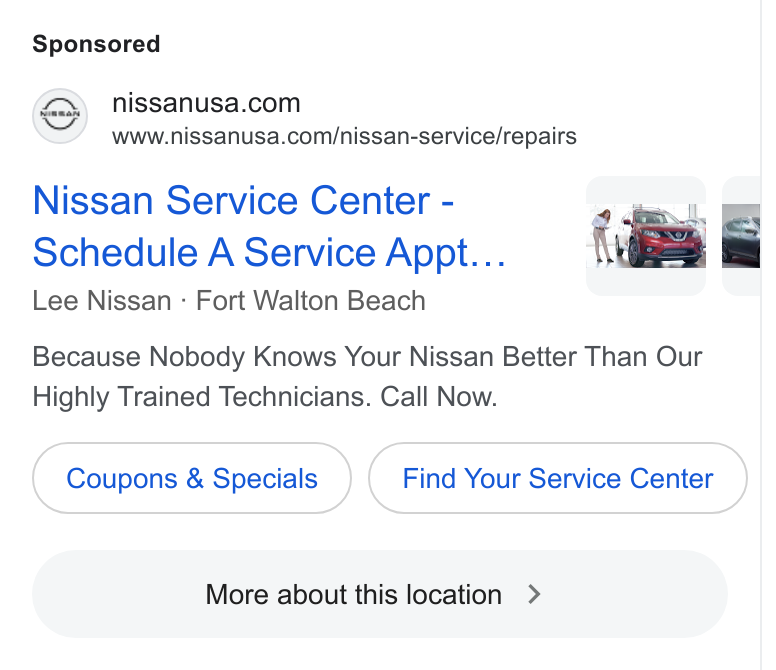This screenshot has width=776, height=670.
Task: Click the nissanusa.com site name
Action: tap(206, 103)
